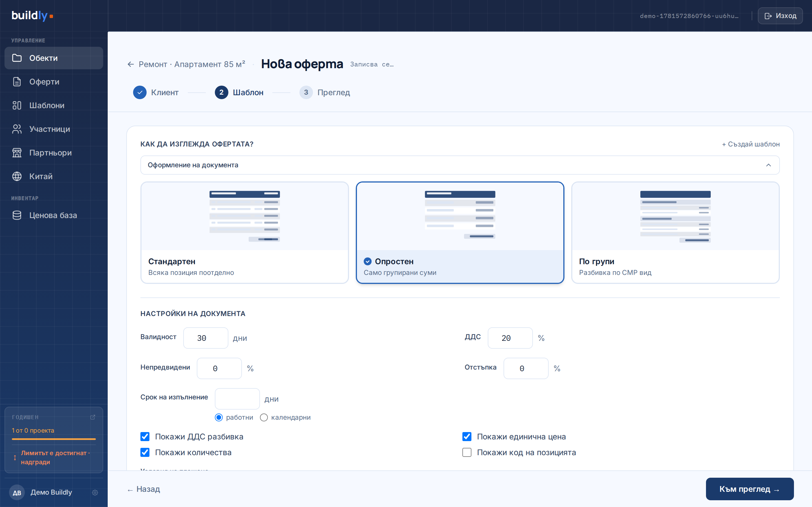Switch to the Клиент wizard step
Screen dimensions: 812x507
[156, 93]
